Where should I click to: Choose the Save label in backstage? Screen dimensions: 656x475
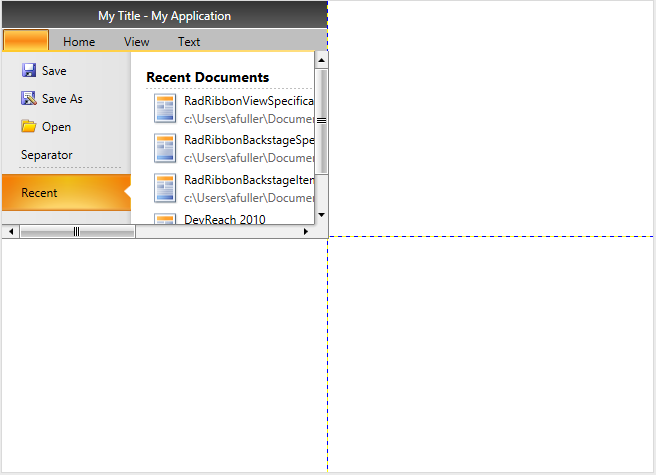click(54, 71)
